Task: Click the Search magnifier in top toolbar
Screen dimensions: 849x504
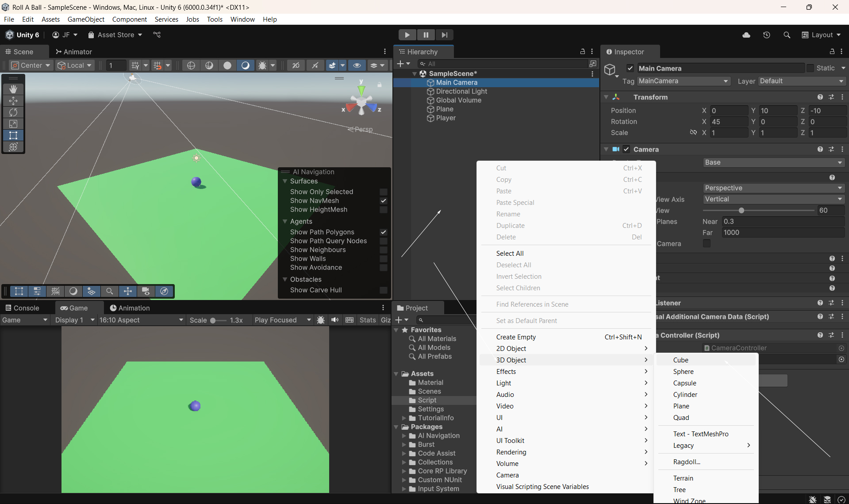Action: pos(787,35)
